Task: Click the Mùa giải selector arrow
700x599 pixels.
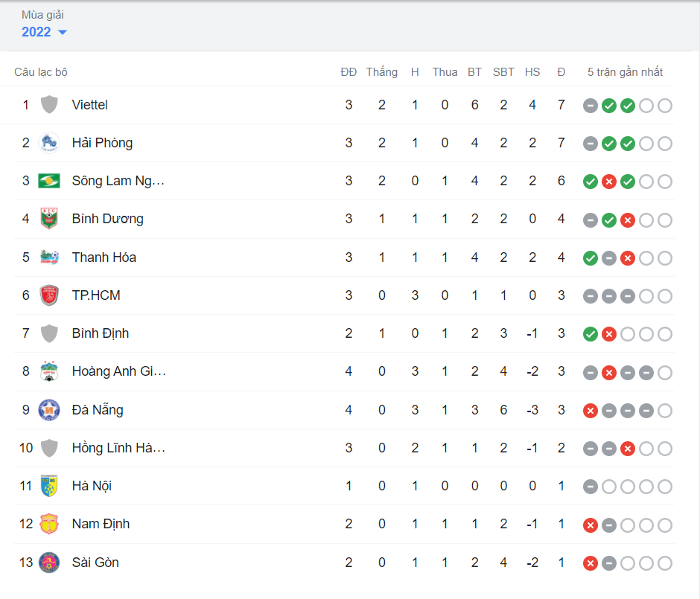Action: 63,32
